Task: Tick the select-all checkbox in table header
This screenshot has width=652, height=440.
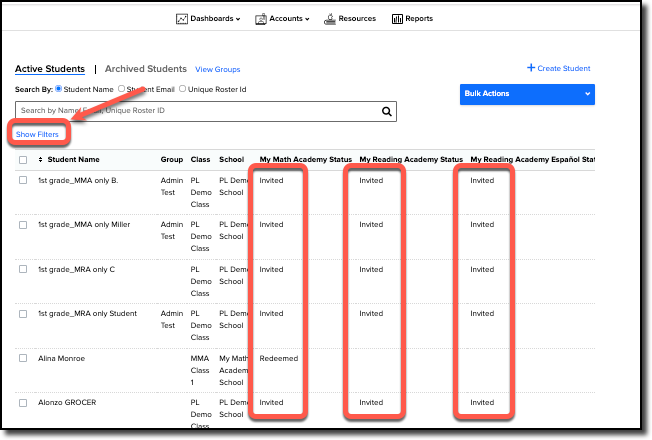Action: tap(23, 160)
